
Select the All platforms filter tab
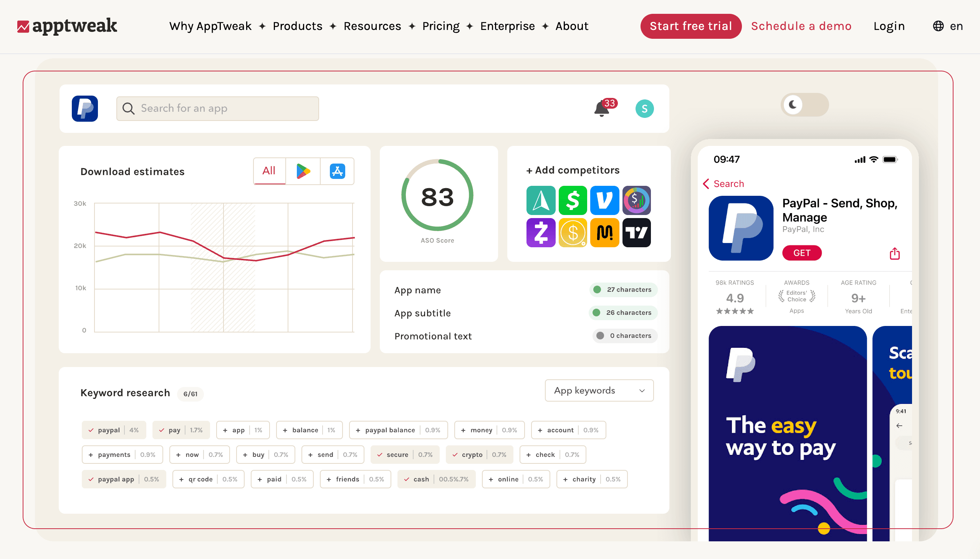click(268, 171)
